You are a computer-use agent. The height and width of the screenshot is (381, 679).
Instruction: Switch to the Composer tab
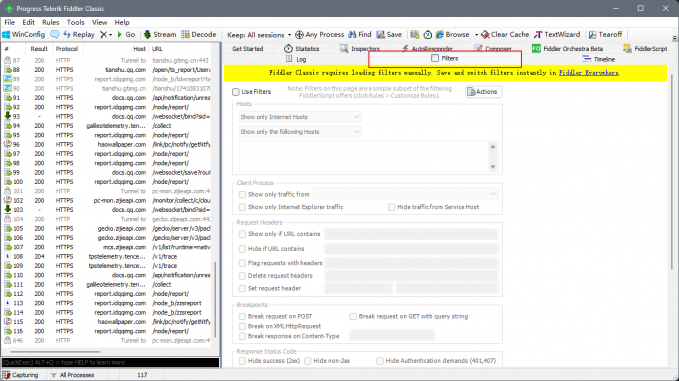click(x=493, y=48)
